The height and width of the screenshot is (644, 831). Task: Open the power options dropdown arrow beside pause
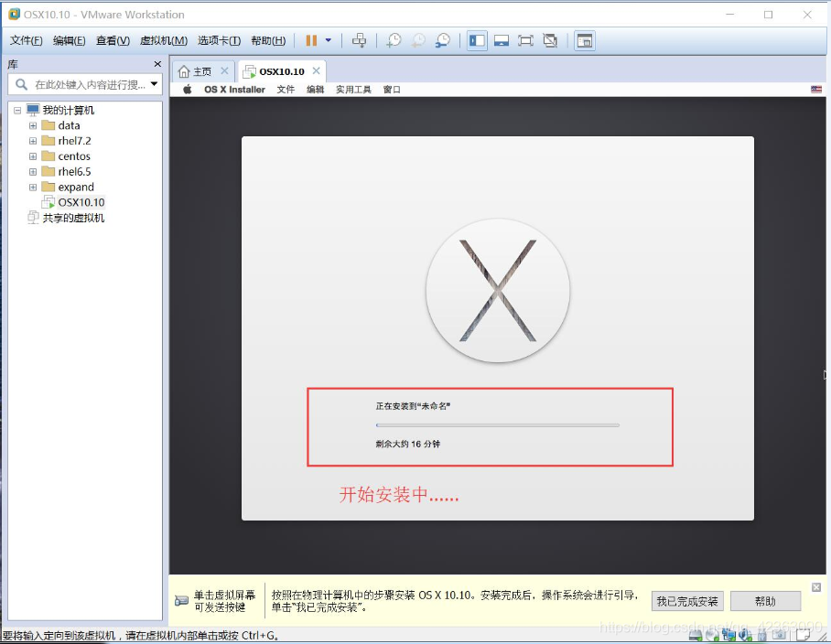[328, 40]
